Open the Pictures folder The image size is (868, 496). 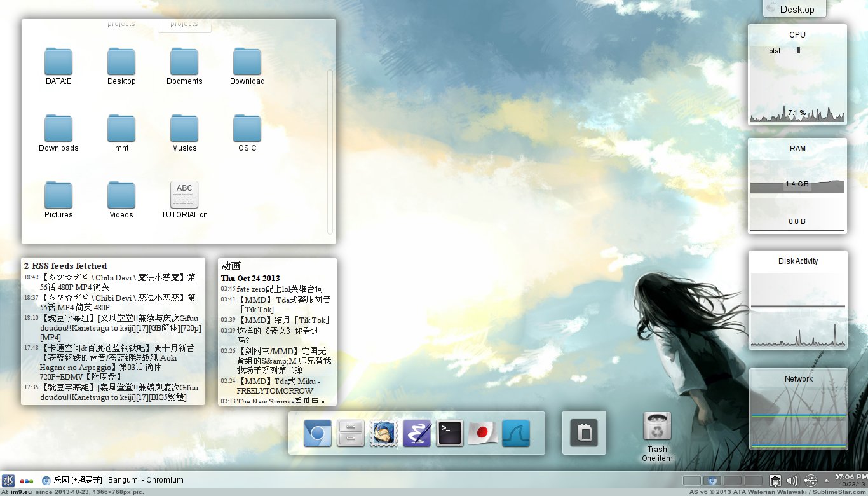58,199
